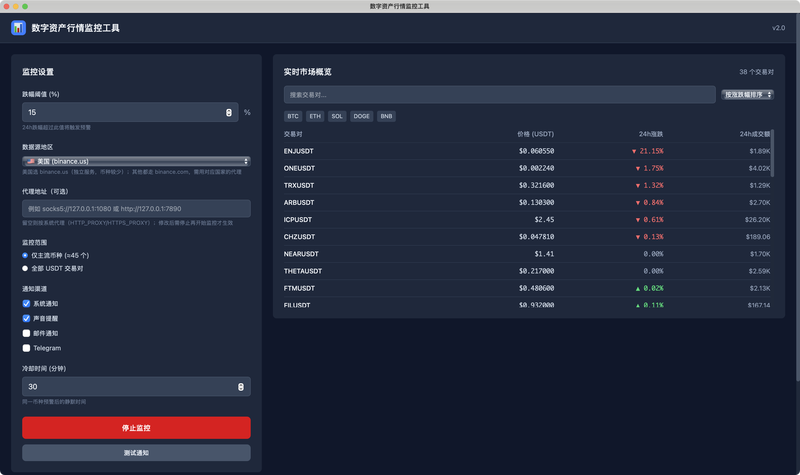Click stepper on 跌幅阈值 field

[229, 112]
